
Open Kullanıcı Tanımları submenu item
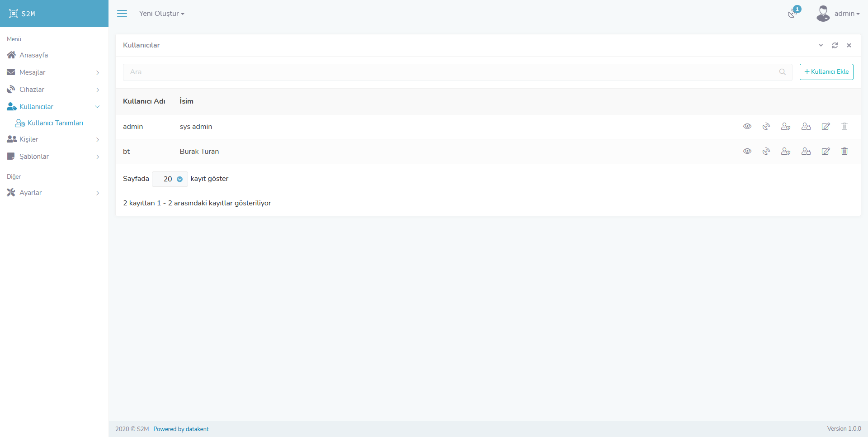[55, 123]
